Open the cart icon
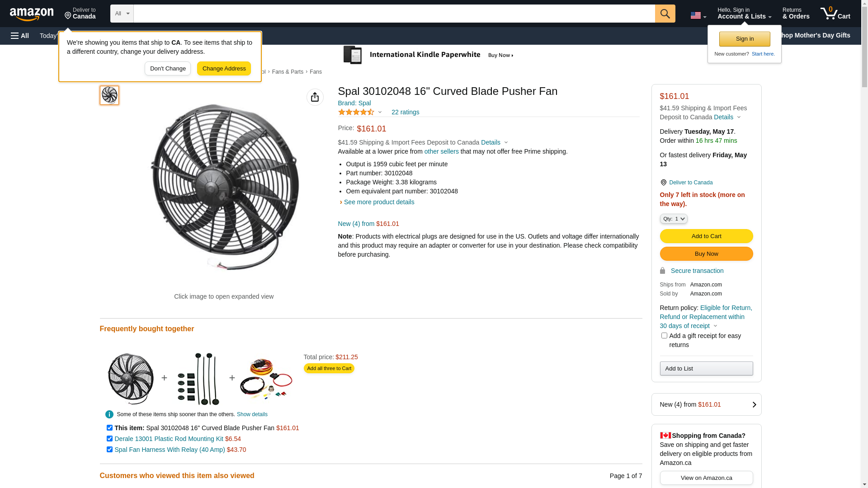The height and width of the screenshot is (488, 868). tap(835, 14)
